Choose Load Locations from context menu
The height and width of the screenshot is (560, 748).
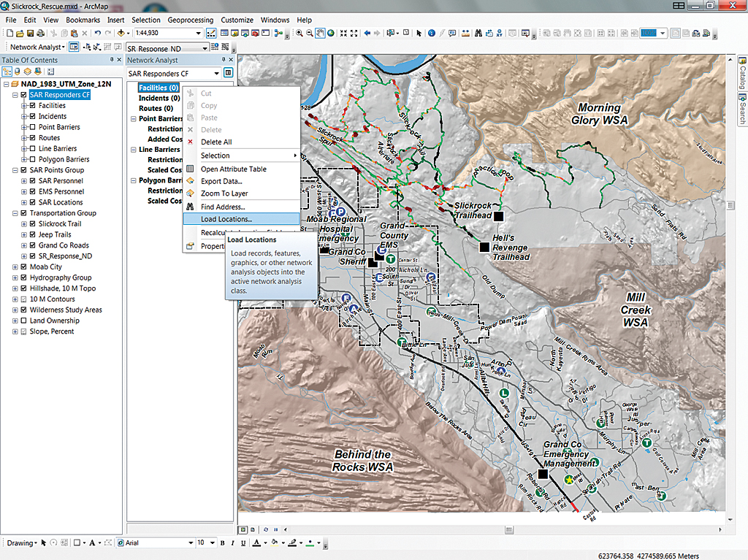[x=241, y=219]
